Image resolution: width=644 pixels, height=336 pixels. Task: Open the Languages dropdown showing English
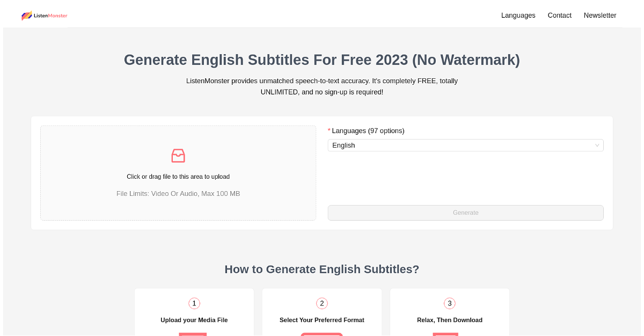(x=466, y=145)
